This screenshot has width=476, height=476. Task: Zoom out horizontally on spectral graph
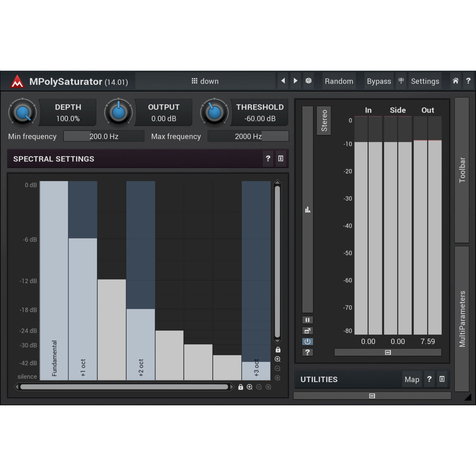click(259, 387)
